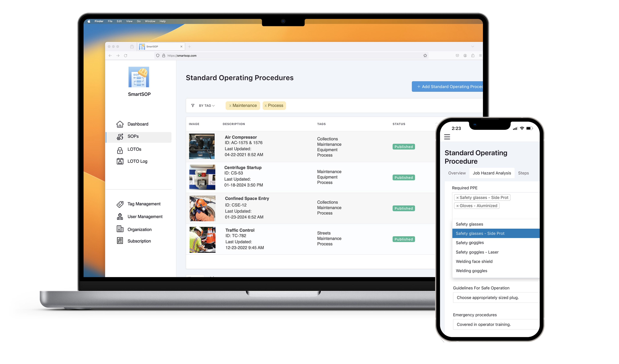
Task: Open the LOTO Log icon
Action: (120, 161)
